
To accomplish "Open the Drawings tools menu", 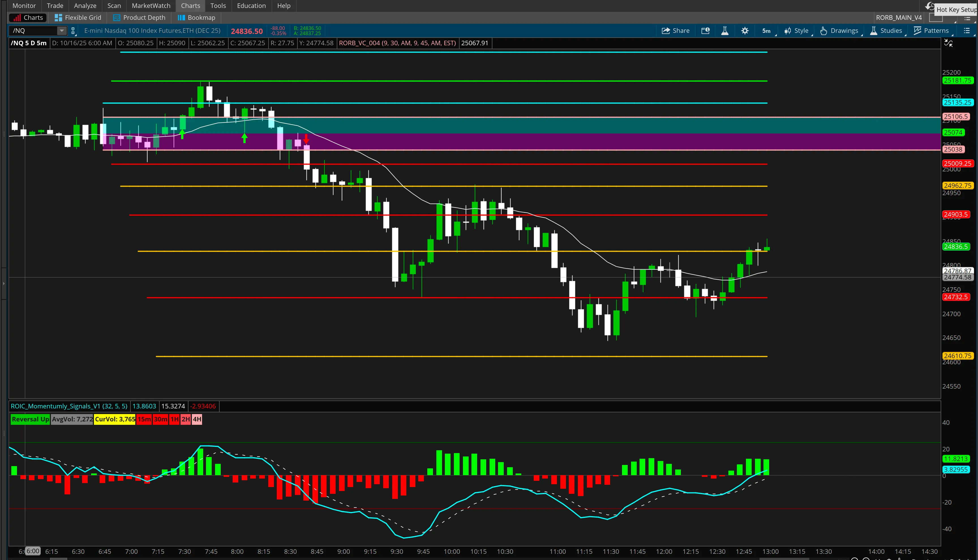I will (839, 31).
